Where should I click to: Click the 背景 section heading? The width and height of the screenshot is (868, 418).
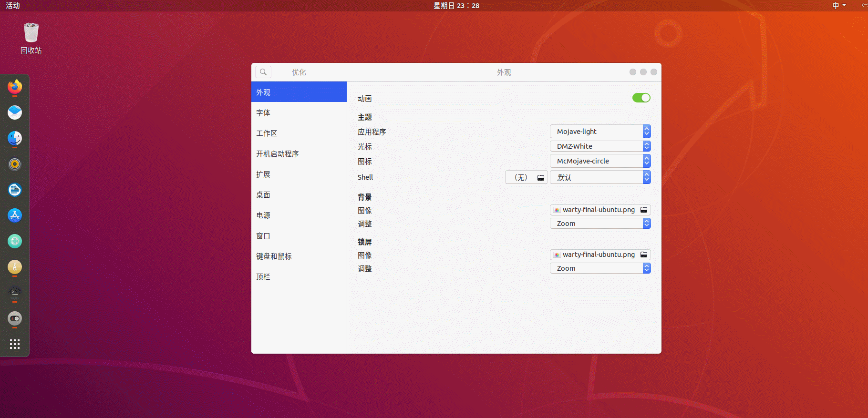point(365,197)
